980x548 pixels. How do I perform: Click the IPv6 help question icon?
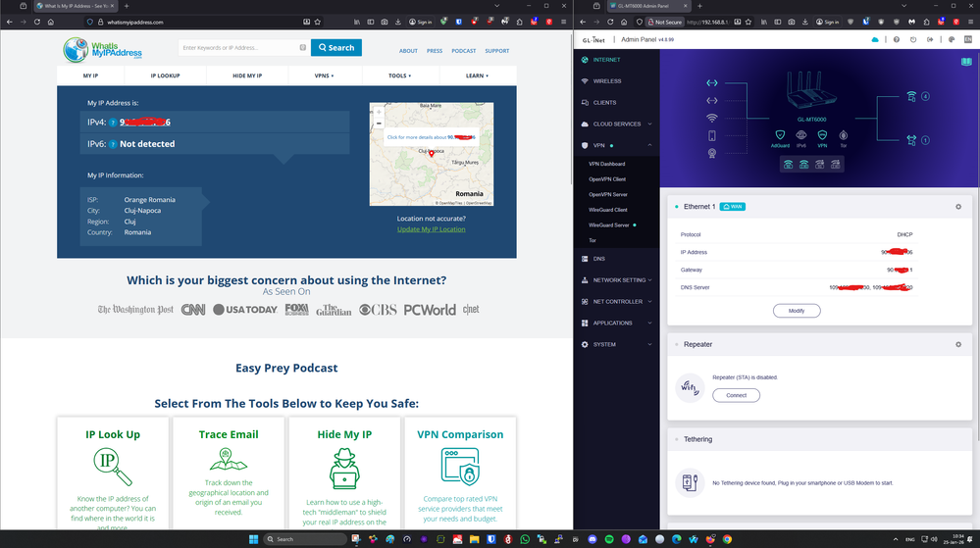click(113, 144)
